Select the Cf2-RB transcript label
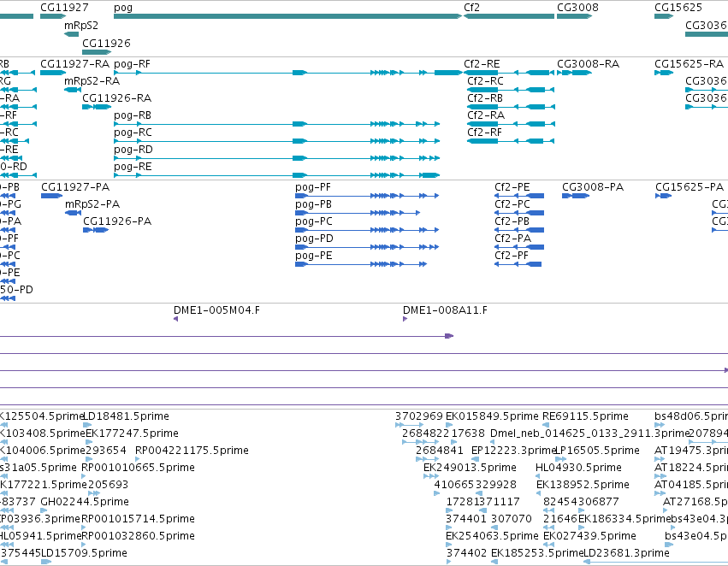Viewport: 728px width, 566px height. 485,97
